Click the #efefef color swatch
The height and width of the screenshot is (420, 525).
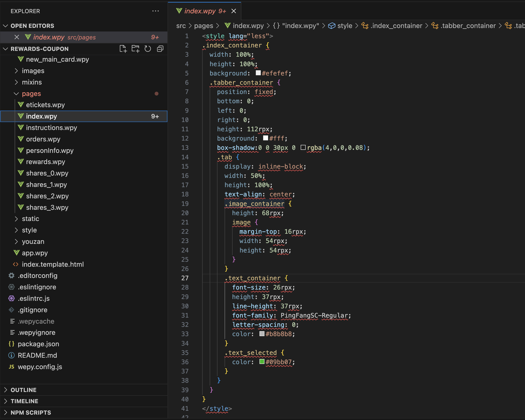coord(258,73)
